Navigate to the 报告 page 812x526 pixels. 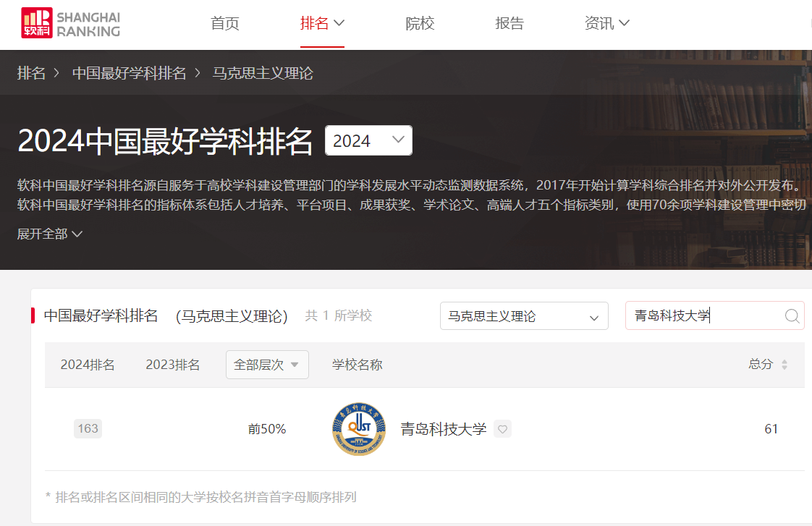pos(509,23)
